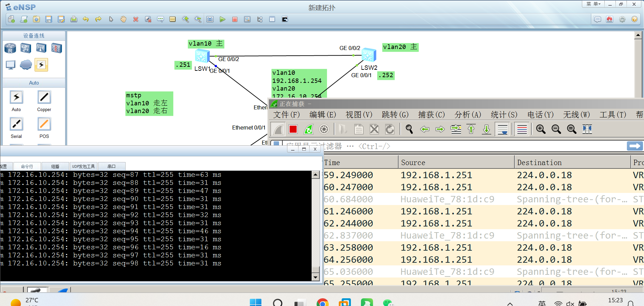644x306 pixels.
Task: Go to specified packet icon
Action: point(456,129)
